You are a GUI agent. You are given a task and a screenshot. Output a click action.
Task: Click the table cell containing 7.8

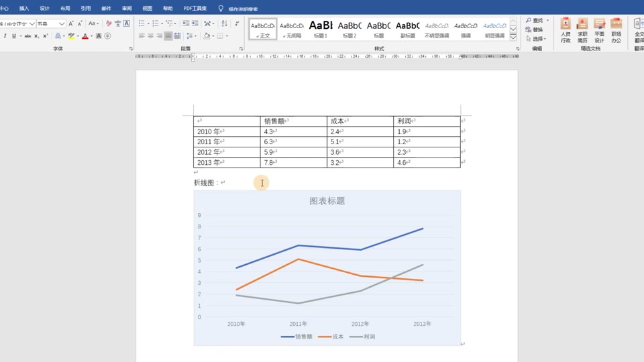click(x=293, y=162)
